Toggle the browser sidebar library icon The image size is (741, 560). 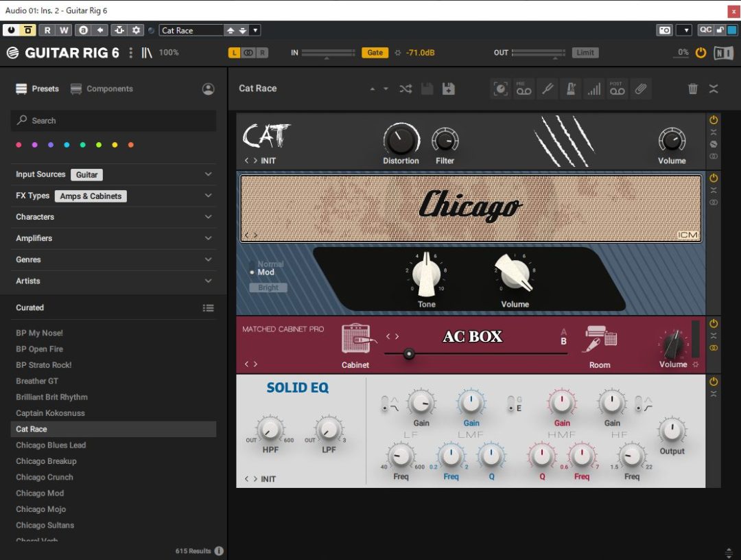click(x=147, y=52)
